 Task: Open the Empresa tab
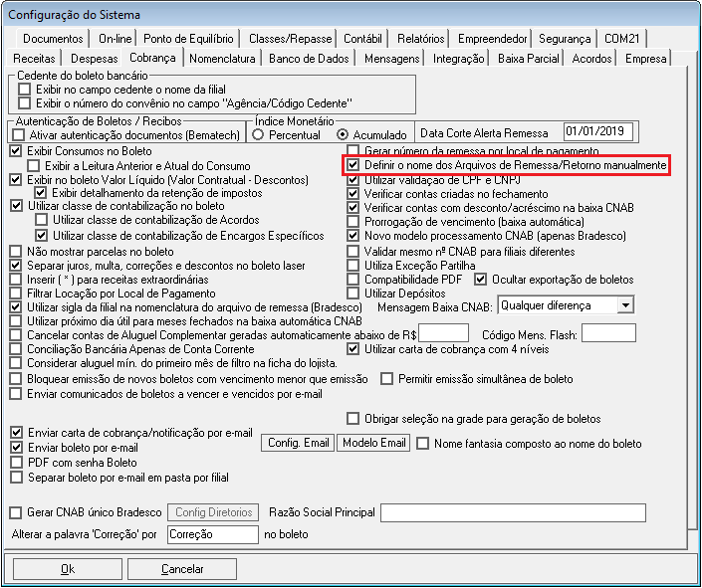(x=645, y=59)
